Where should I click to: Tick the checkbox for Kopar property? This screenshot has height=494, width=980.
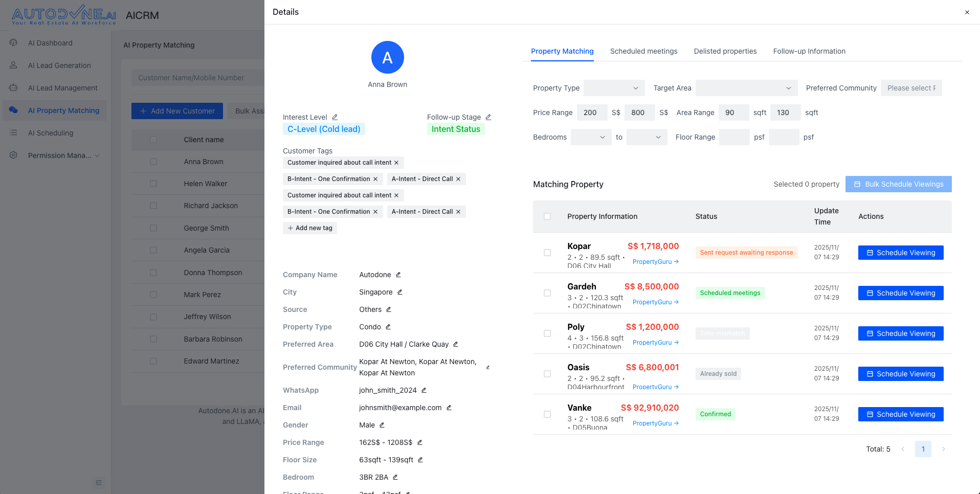547,253
